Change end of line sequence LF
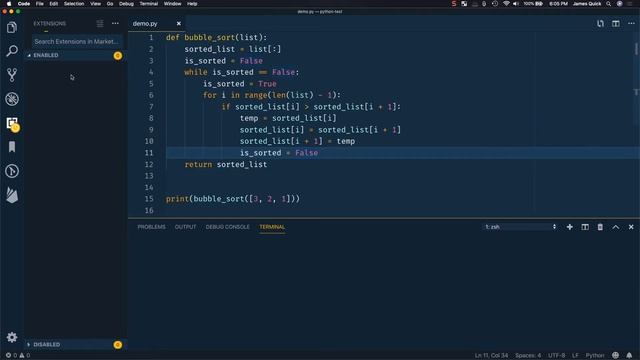Image resolution: width=640 pixels, height=360 pixels. 575,356
